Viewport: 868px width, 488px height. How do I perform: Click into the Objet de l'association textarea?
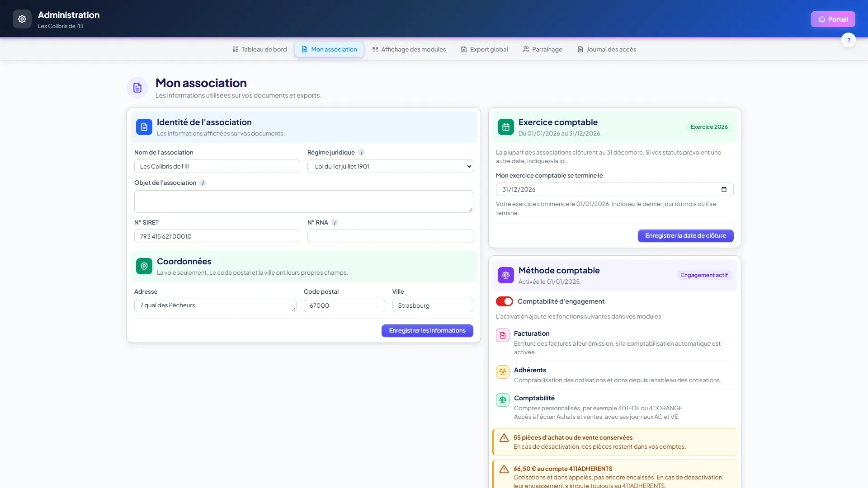[x=304, y=202]
